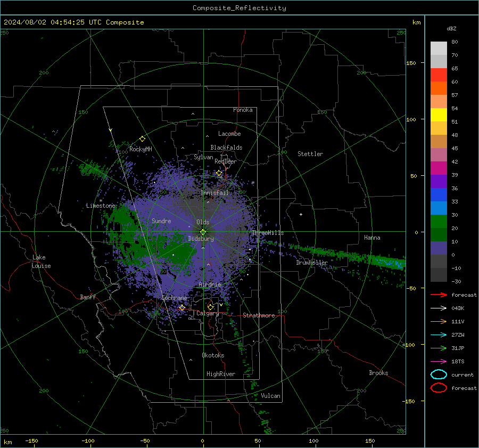Image resolution: width=479 pixels, height=448 pixels.
Task: Click the Drumheller label
Action: pos(312,263)
